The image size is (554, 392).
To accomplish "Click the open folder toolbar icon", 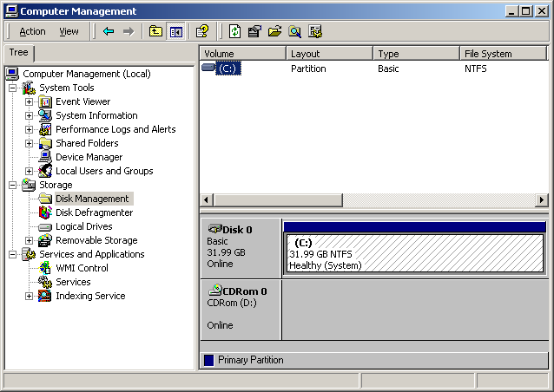I will point(274,31).
